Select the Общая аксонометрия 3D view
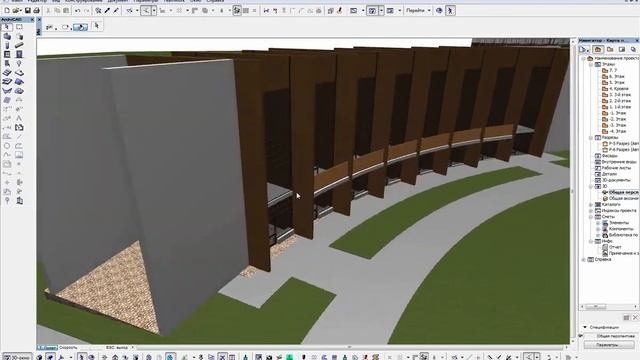Screen dimensions: 640x360 click(x=620, y=198)
